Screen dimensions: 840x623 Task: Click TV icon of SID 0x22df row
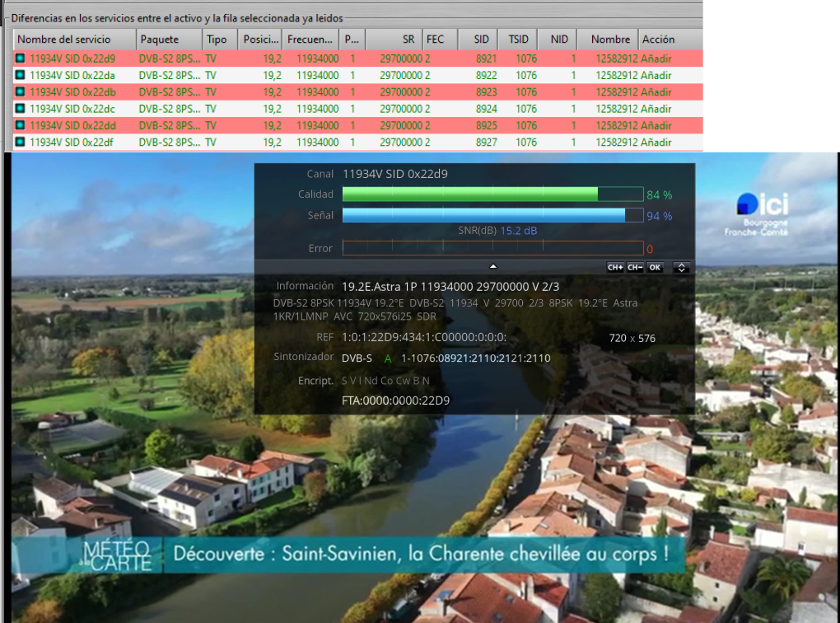(x=20, y=142)
